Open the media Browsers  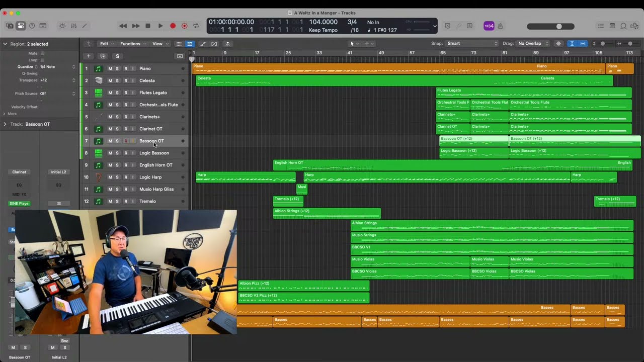pos(634,26)
